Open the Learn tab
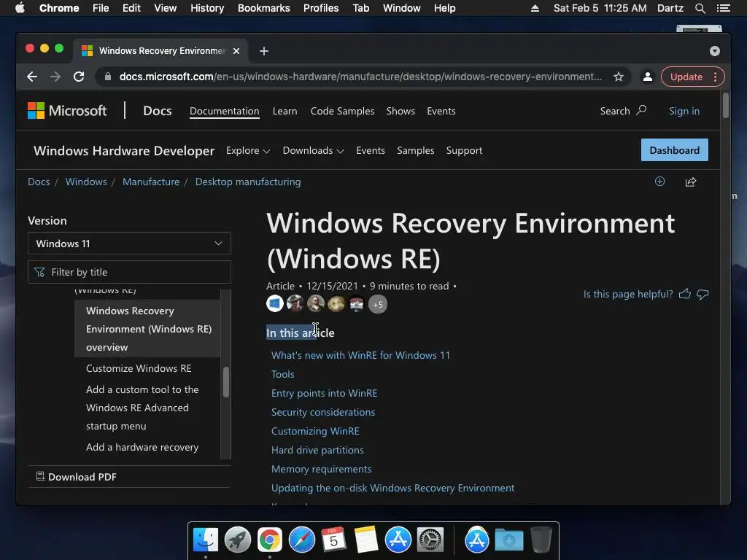Image resolution: width=747 pixels, height=560 pixels. [285, 111]
